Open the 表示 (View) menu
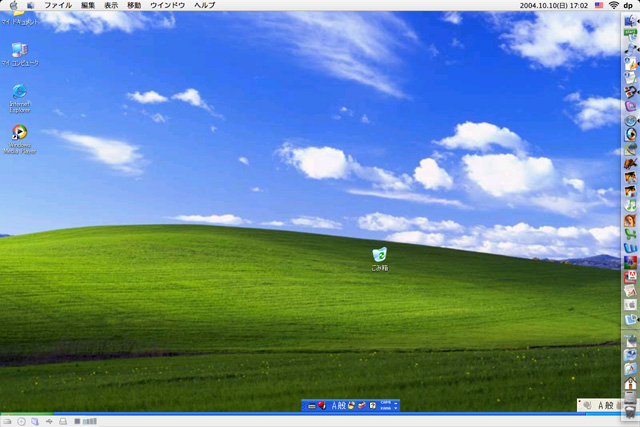The image size is (640, 427). point(111,5)
